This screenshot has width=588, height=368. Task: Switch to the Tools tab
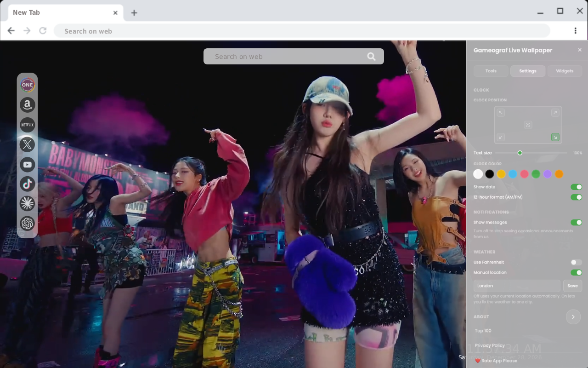pos(491,71)
